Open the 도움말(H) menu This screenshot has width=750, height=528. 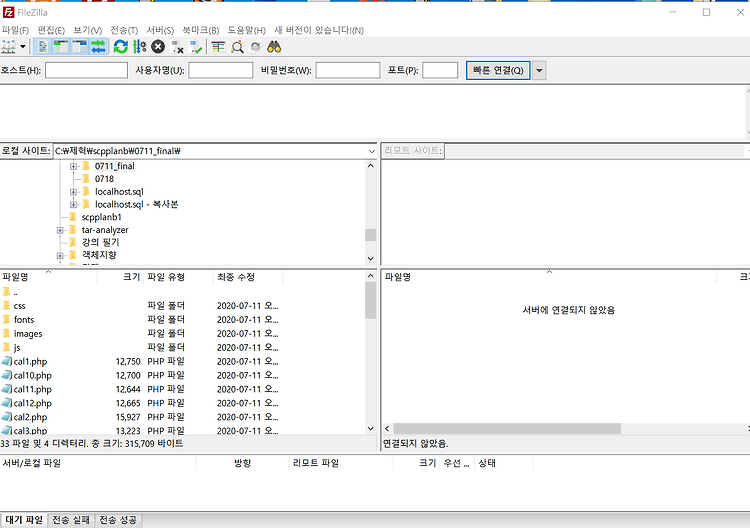pyautogui.click(x=246, y=30)
